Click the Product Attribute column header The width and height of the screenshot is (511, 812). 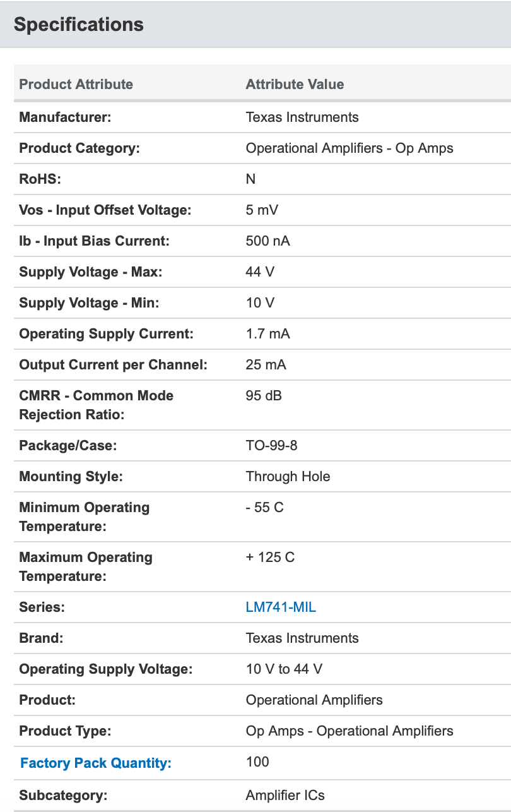76,85
